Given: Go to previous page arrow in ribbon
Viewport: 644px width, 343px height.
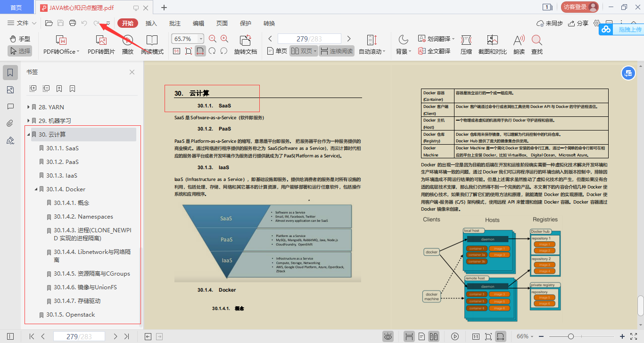Looking at the screenshot, I should click(x=270, y=39).
